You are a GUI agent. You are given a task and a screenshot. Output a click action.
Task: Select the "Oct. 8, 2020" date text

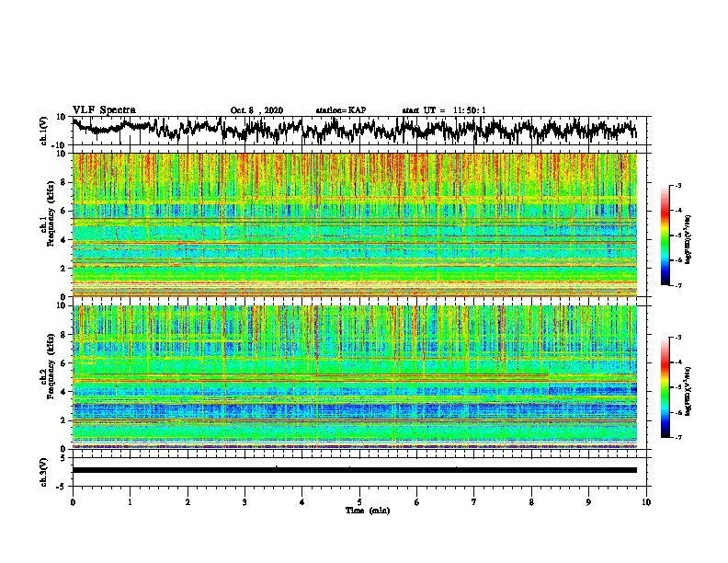pos(256,110)
